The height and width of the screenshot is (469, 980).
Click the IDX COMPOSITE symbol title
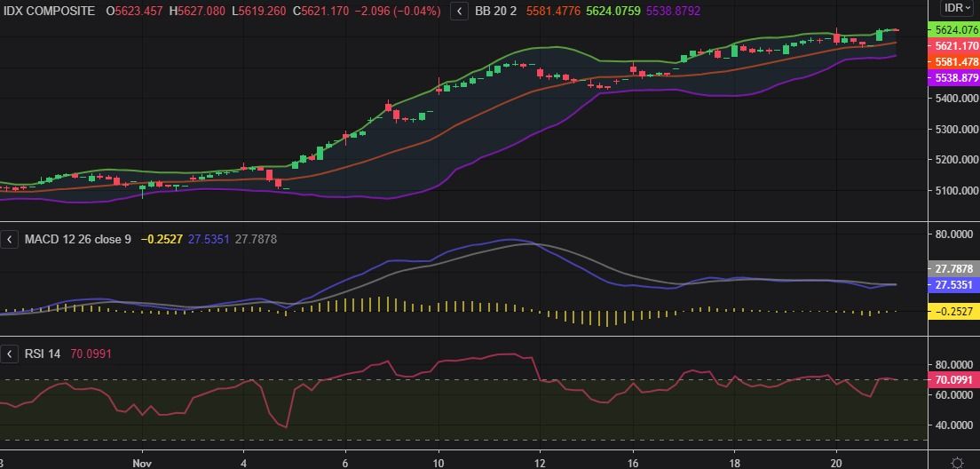50,11
